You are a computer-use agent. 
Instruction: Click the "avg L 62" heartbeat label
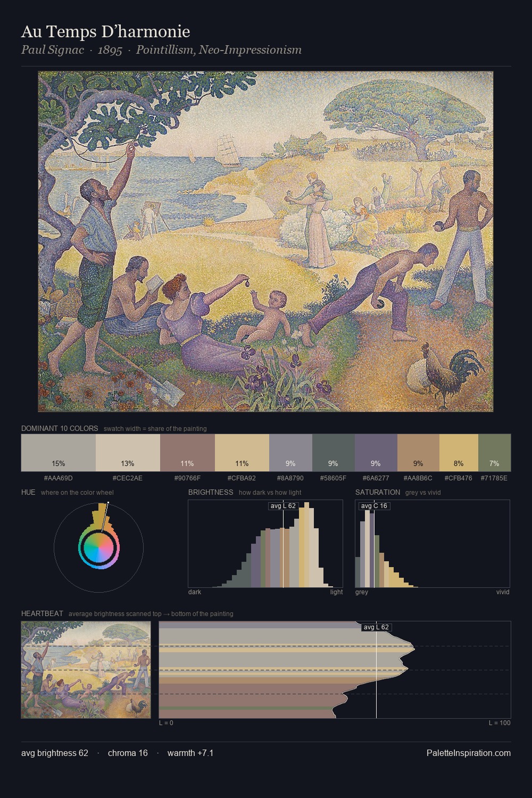[x=376, y=627]
